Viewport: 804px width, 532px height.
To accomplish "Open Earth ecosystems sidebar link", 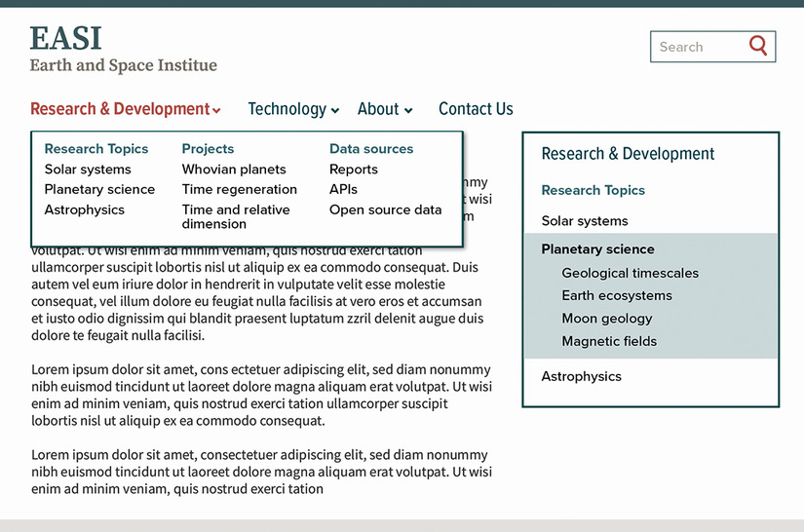I will pyautogui.click(x=616, y=296).
